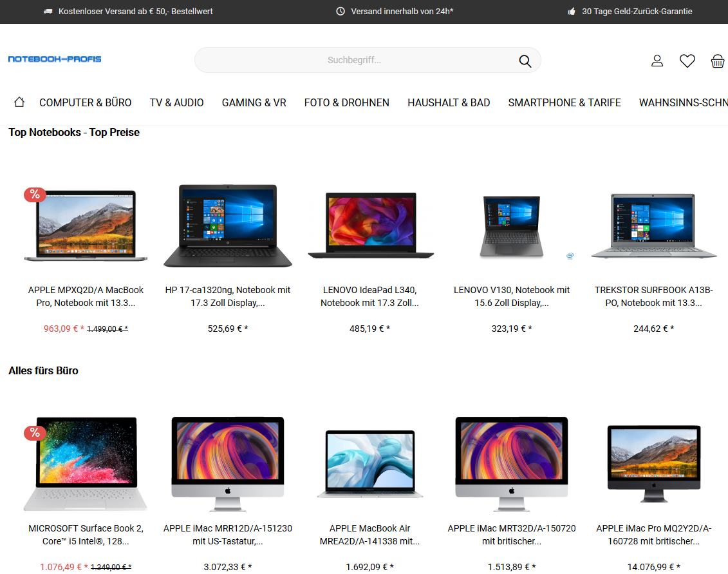Image resolution: width=728 pixels, height=574 pixels.
Task: Open the APPLE iMac MRR12D/A-151230 title link
Action: pos(227,535)
